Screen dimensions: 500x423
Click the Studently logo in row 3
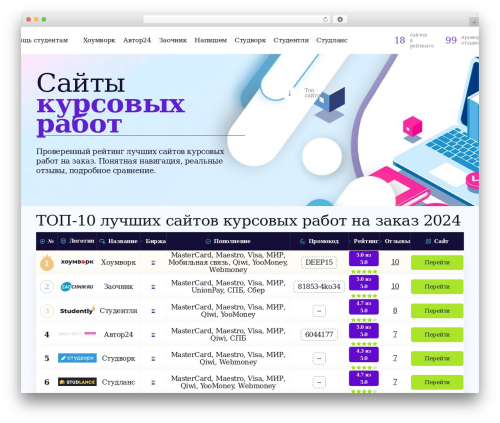(x=77, y=311)
